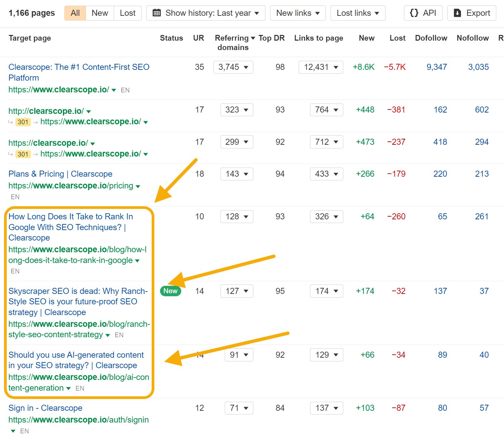The height and width of the screenshot is (440, 504).
Task: Sort by the Top DR column header
Action: (271, 38)
